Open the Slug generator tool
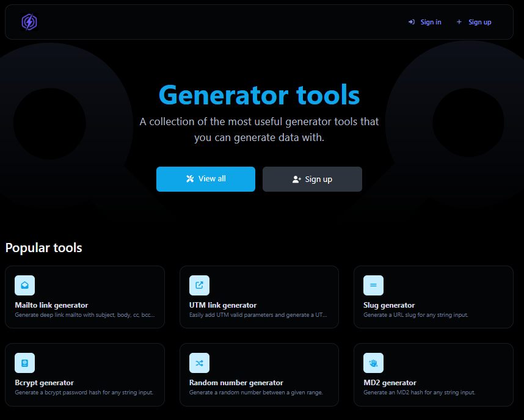 tap(433, 297)
